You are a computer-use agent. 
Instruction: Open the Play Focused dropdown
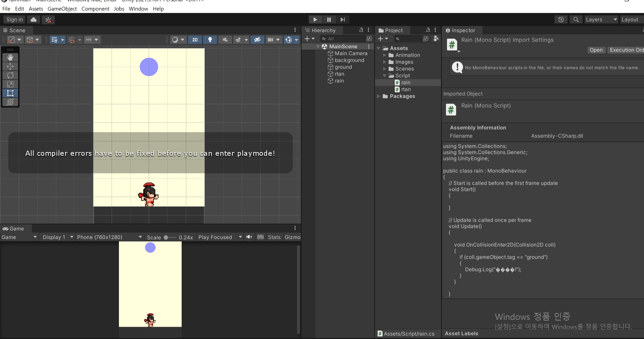[220, 237]
